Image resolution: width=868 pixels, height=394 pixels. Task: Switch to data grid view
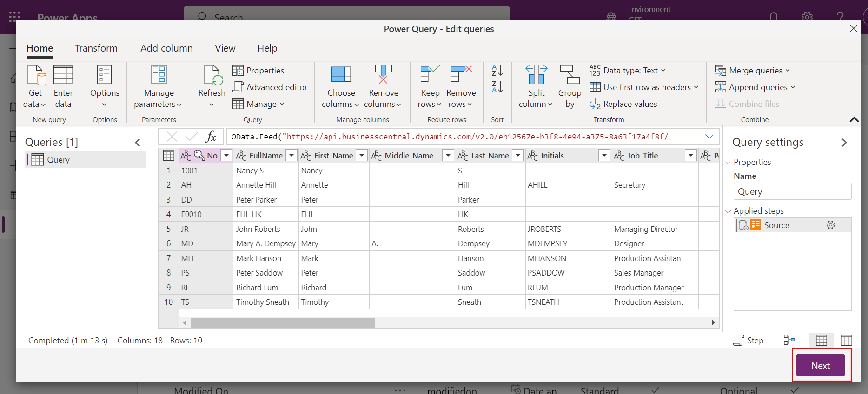tap(821, 340)
